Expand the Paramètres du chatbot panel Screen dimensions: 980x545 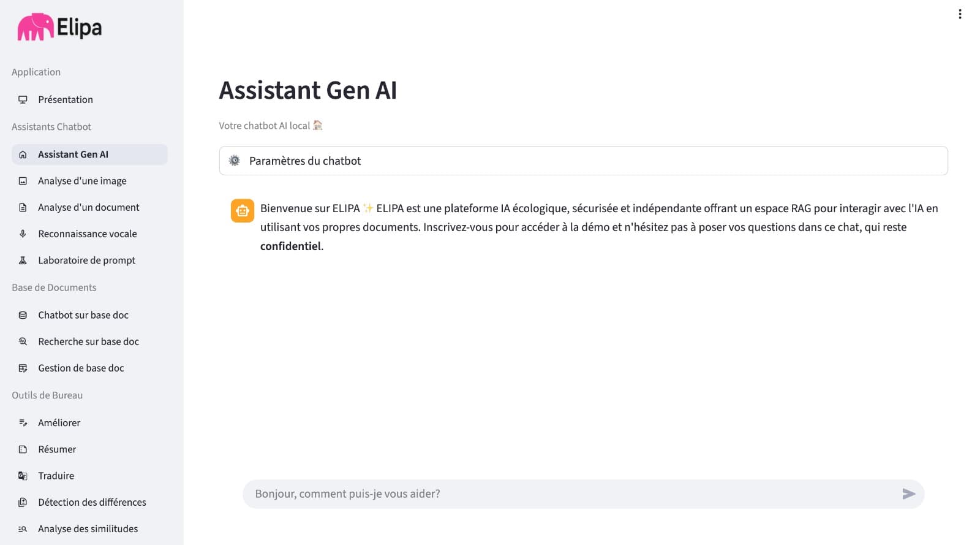582,161
